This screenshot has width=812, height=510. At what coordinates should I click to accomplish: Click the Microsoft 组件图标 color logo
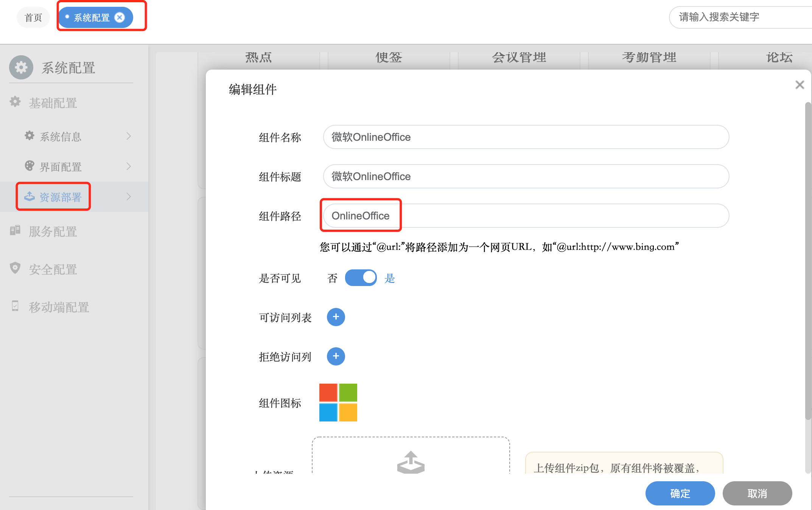[x=338, y=403]
